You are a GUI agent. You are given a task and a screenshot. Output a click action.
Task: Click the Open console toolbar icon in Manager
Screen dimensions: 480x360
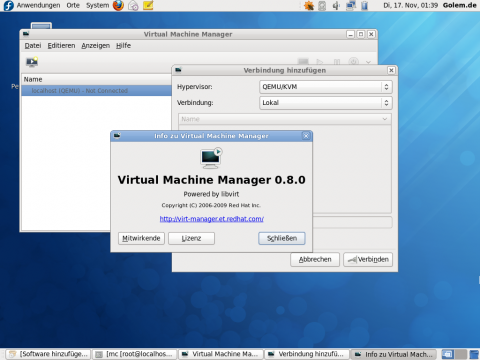(303, 62)
